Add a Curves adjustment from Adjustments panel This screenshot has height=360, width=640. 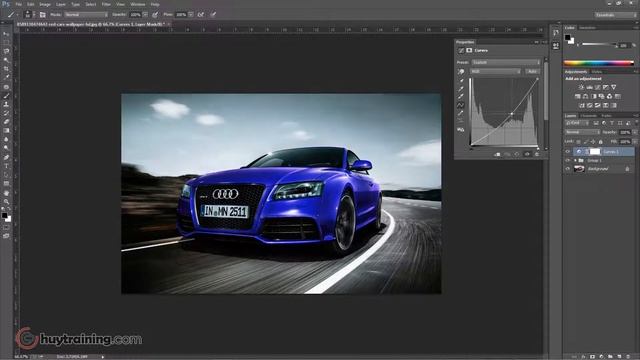pyautogui.click(x=598, y=87)
